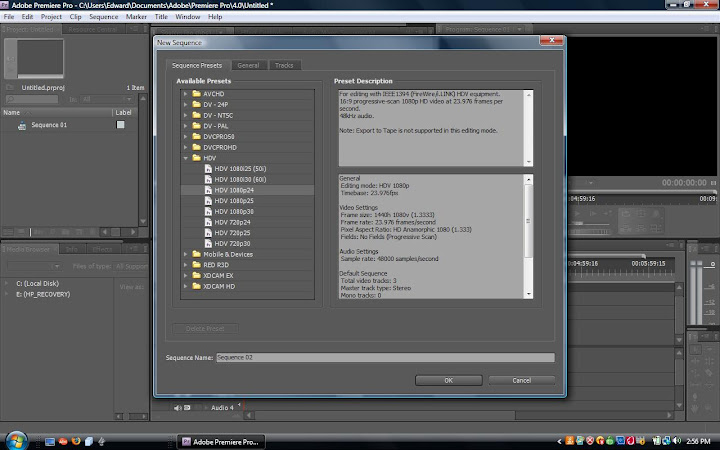Select the HDV 720p25 preset
Viewport: 720px width, 450px height.
point(232,233)
